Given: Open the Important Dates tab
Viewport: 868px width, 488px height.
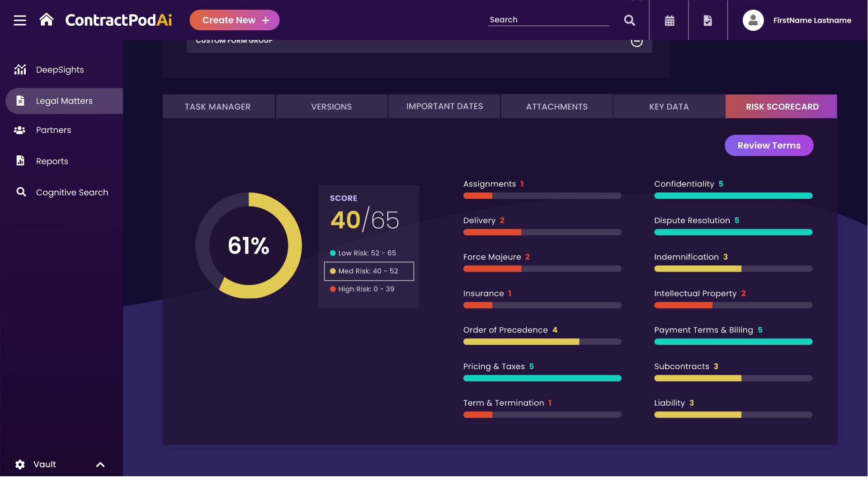Looking at the screenshot, I should (444, 107).
